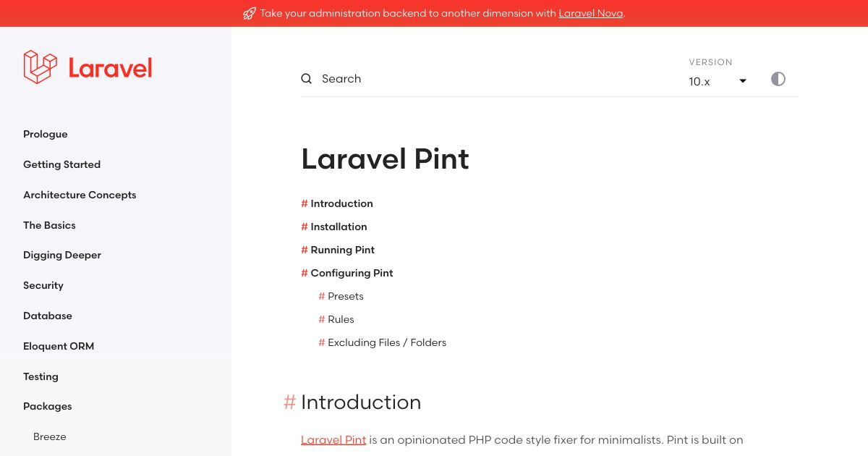This screenshot has width=868, height=456.
Task: Jump to the Installation section link
Action: pyautogui.click(x=339, y=227)
